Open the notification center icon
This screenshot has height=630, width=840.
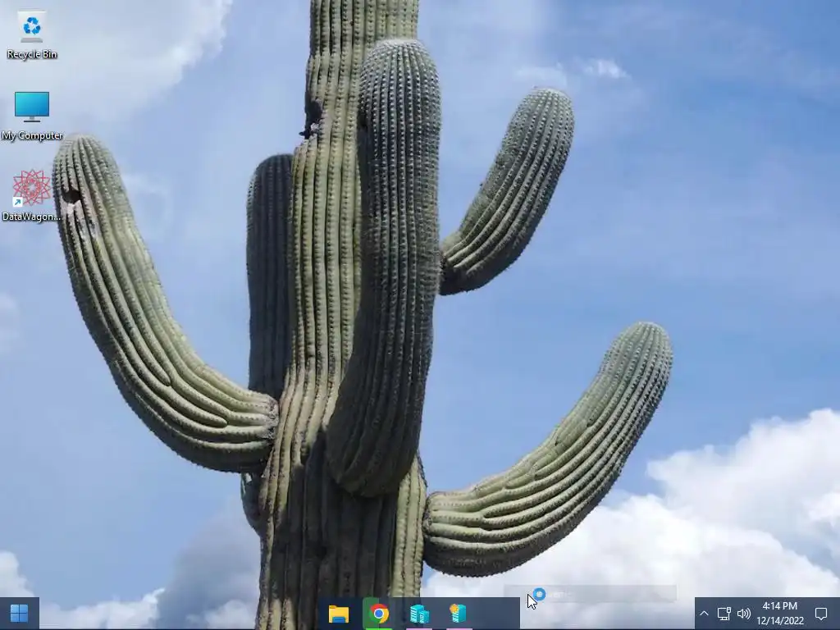tap(820, 614)
